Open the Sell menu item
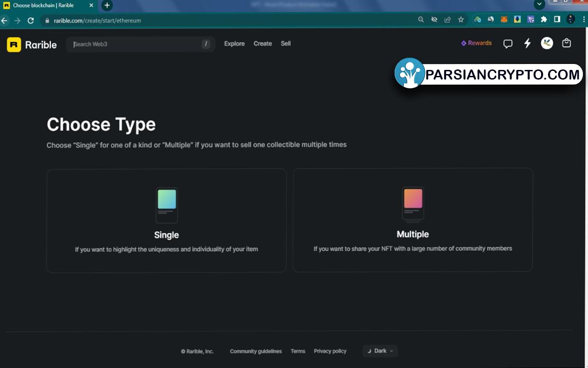The width and height of the screenshot is (588, 368). click(286, 44)
